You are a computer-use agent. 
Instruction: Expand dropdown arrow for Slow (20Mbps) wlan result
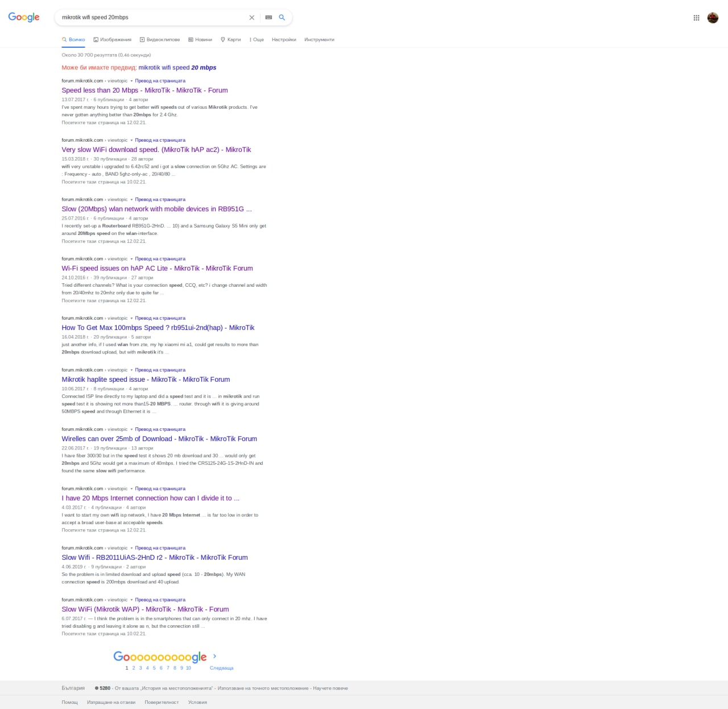coord(131,200)
